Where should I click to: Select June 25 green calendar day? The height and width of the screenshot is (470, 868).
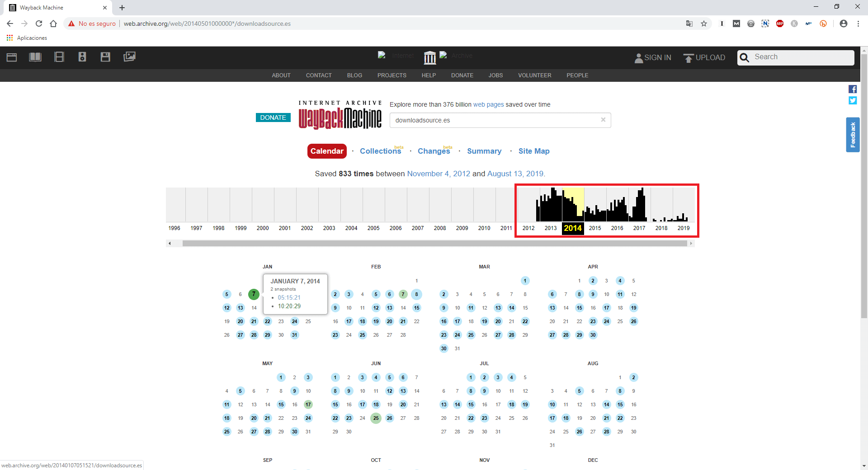pyautogui.click(x=376, y=418)
